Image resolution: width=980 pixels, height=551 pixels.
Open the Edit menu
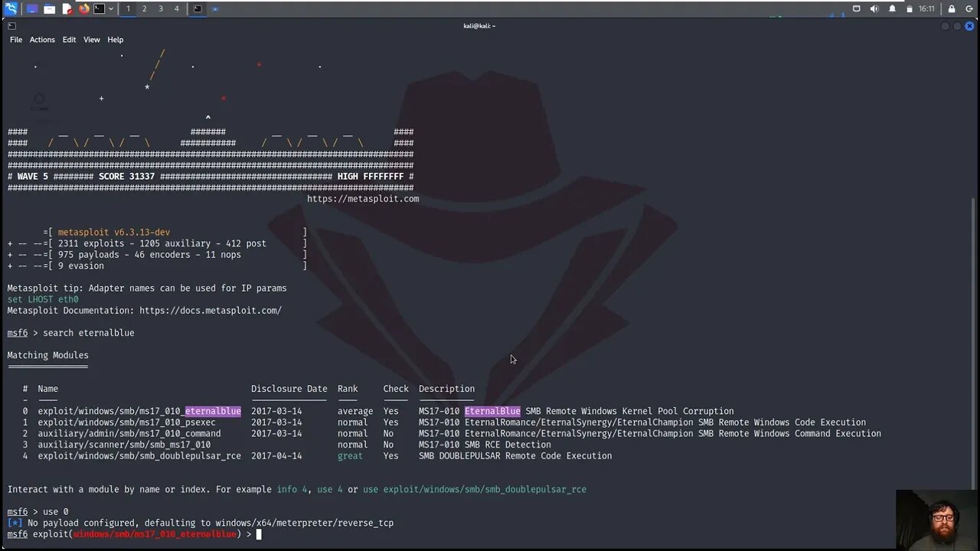point(69,40)
